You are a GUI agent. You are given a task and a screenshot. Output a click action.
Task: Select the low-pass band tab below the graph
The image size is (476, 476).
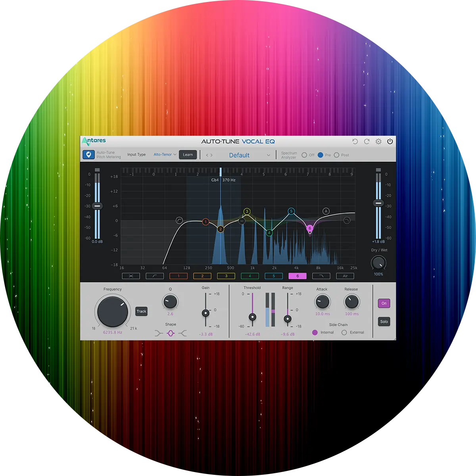click(x=321, y=276)
